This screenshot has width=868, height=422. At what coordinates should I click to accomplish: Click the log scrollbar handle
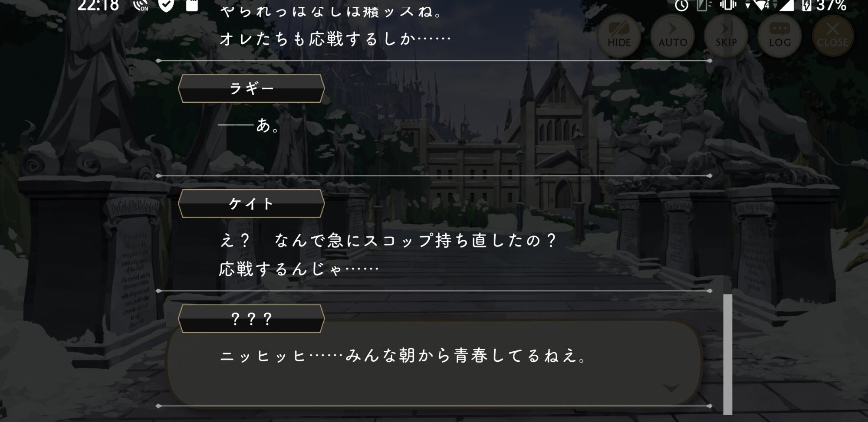click(x=728, y=354)
